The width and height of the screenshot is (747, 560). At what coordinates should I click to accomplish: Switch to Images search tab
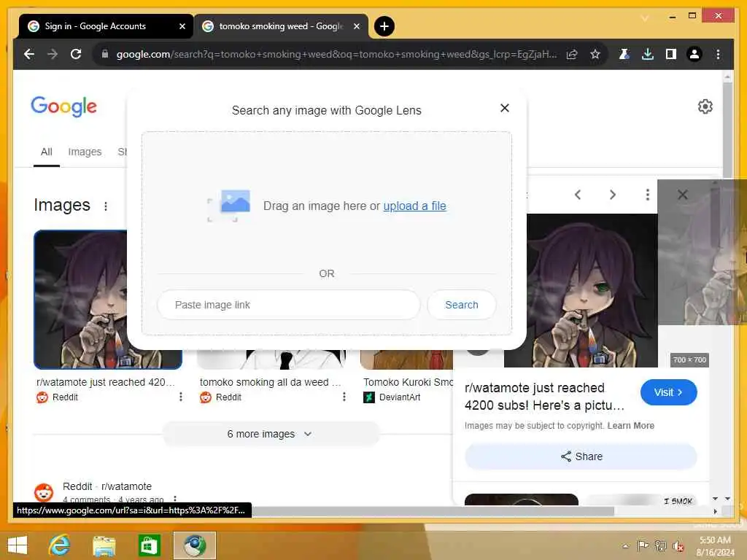pos(85,152)
